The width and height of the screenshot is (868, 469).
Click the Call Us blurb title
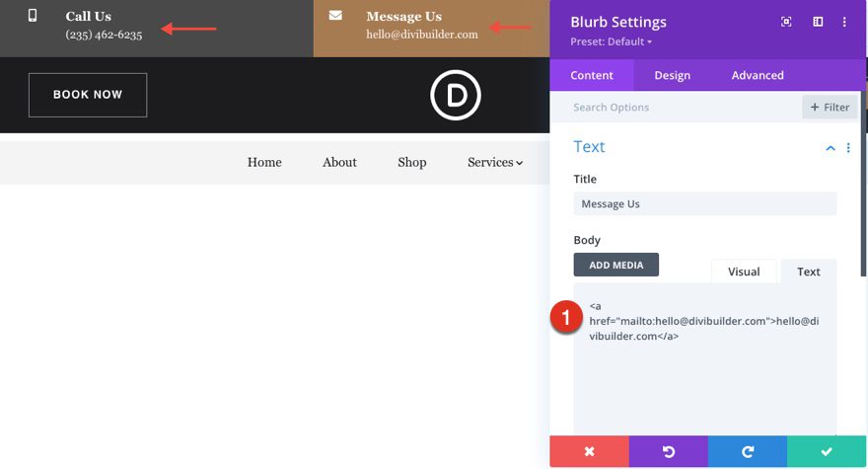[88, 17]
